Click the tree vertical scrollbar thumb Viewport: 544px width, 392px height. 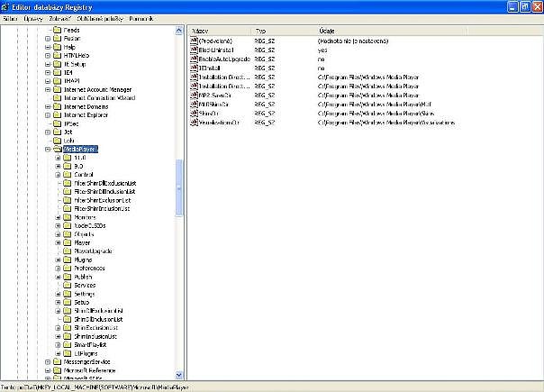tap(179, 187)
